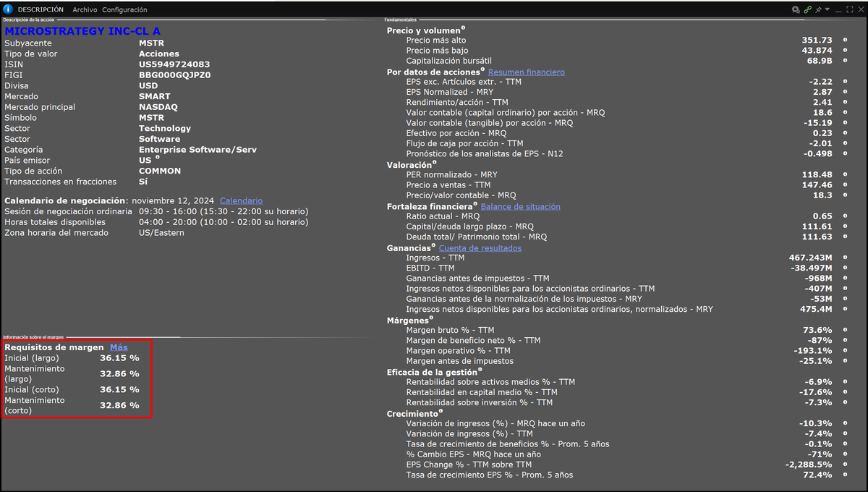Click info dot beside PER normalizado 118.48
This screenshot has height=492, width=868.
pos(844,174)
